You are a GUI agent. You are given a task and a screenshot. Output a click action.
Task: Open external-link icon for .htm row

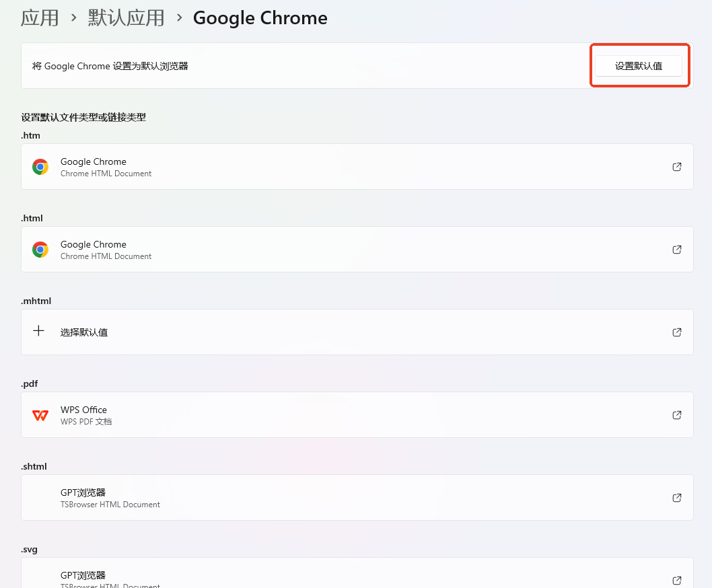[x=676, y=167]
